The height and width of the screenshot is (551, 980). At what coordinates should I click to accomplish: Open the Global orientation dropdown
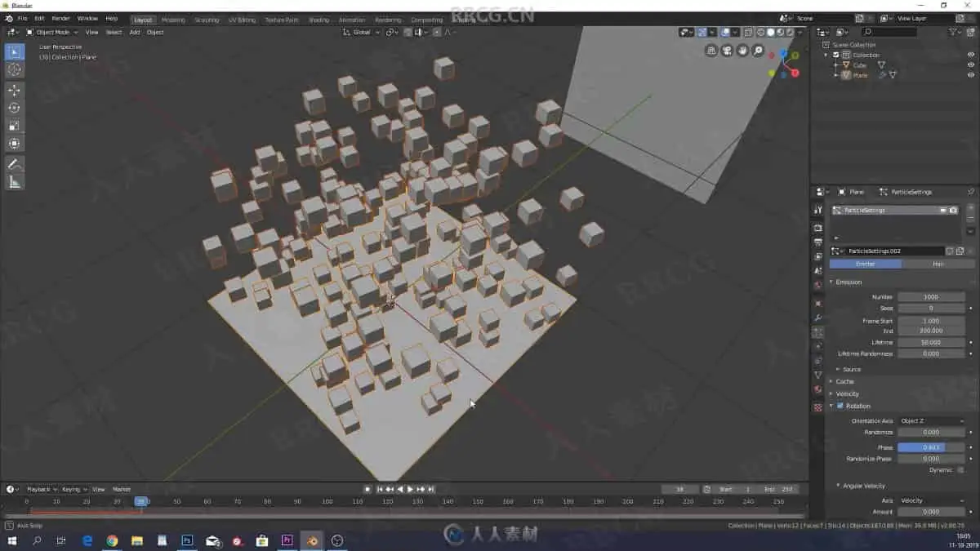tap(360, 32)
